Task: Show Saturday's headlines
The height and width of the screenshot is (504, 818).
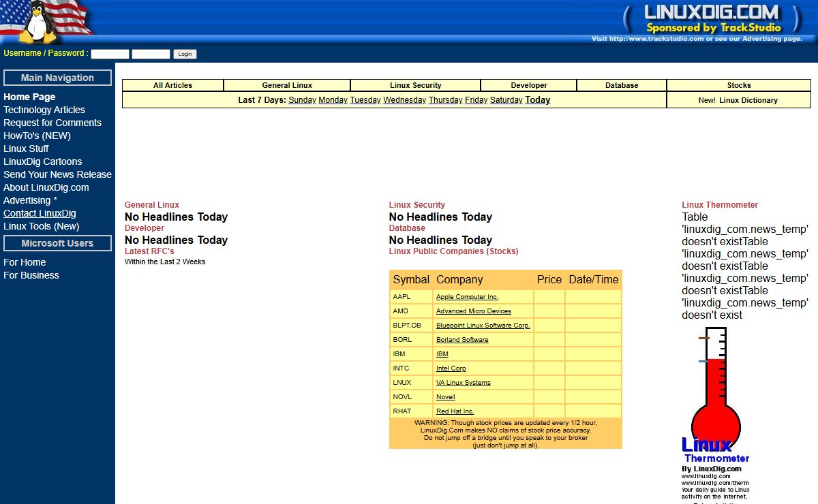Action: coord(506,100)
